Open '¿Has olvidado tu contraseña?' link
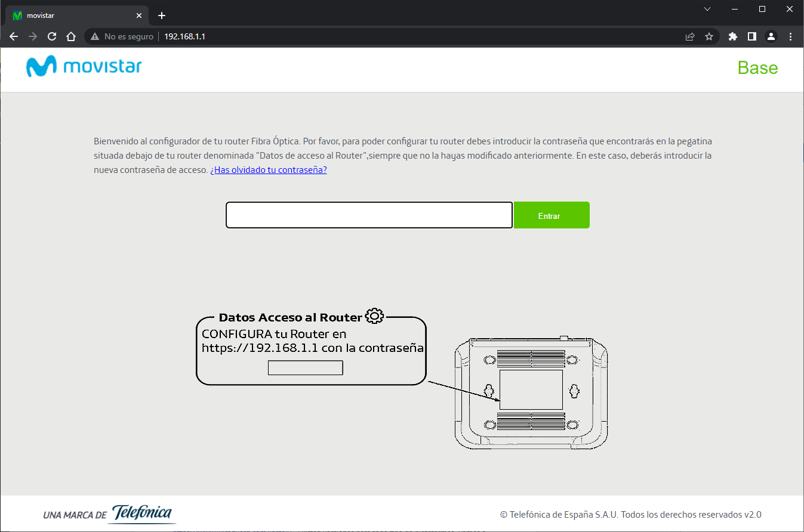804x532 pixels. (269, 169)
